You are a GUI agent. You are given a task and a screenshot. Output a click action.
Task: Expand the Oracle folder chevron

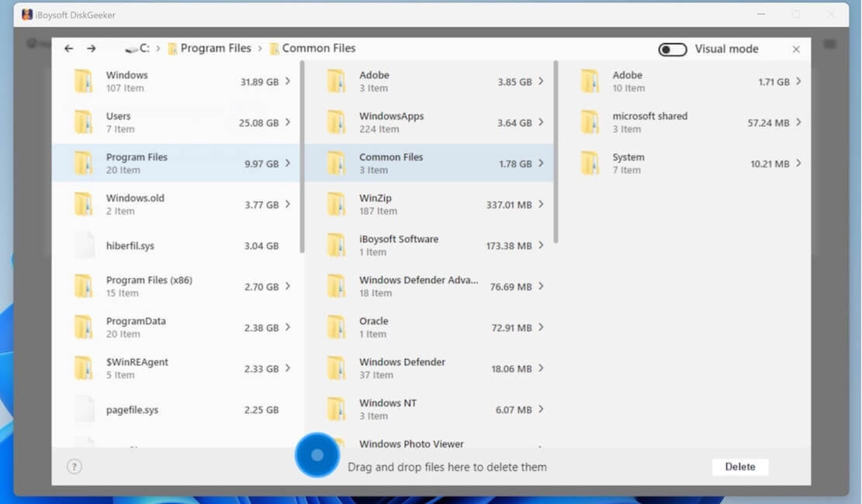(x=541, y=327)
